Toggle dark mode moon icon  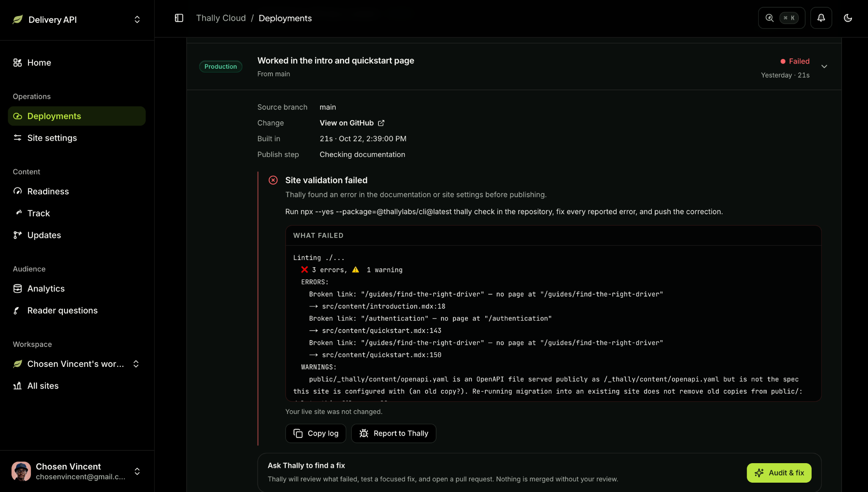tap(848, 18)
